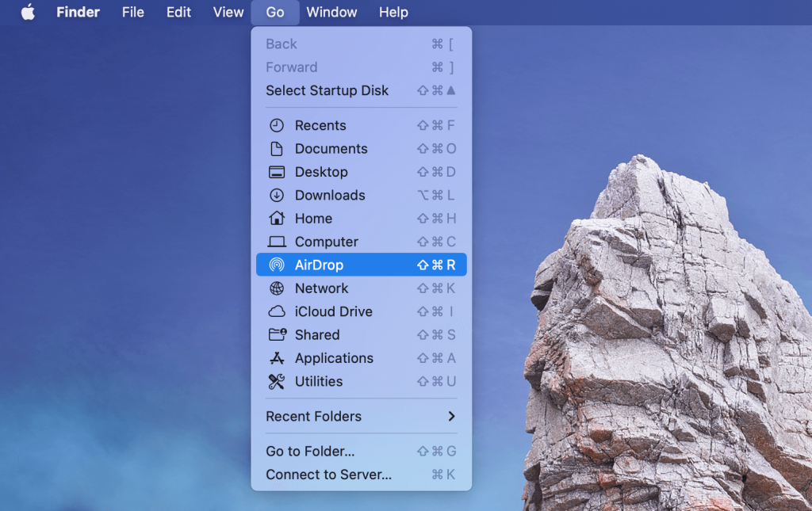812x511 pixels.
Task: Open the Window menu
Action: [x=331, y=12]
